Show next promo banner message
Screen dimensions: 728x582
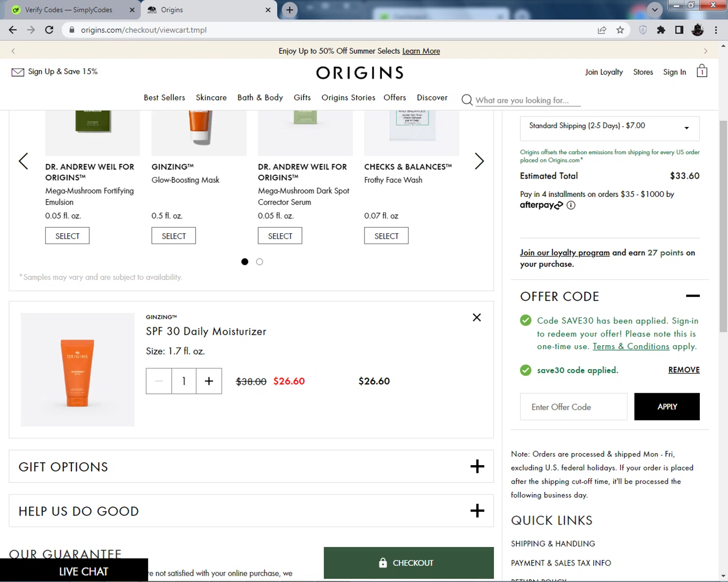(706, 51)
